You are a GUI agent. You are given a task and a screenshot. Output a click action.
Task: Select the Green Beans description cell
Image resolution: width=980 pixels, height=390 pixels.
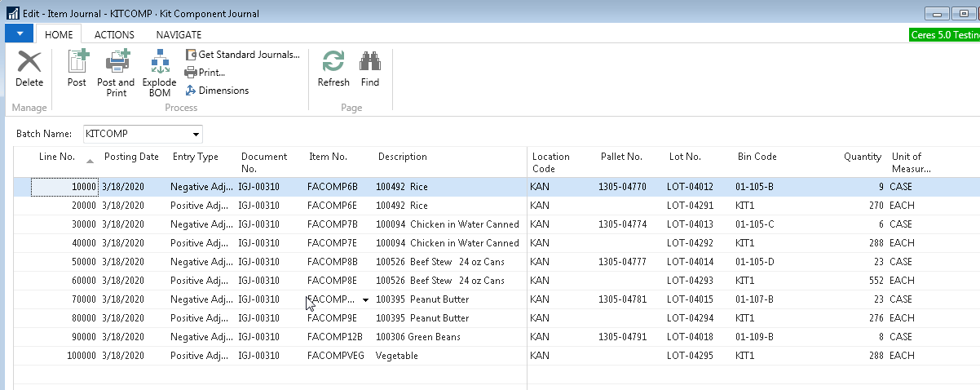point(417,337)
